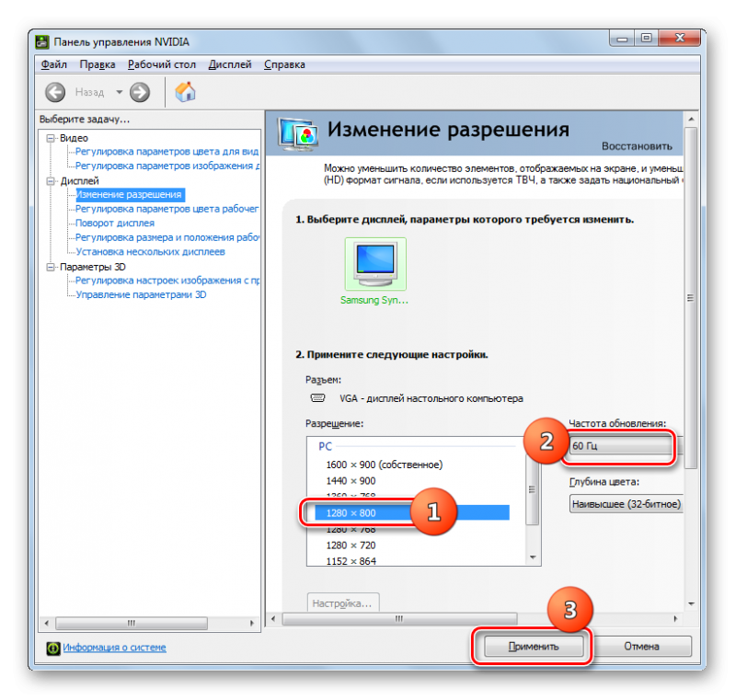
Task: Open Регулировка настроек изображения с просмотром
Action: point(167,281)
